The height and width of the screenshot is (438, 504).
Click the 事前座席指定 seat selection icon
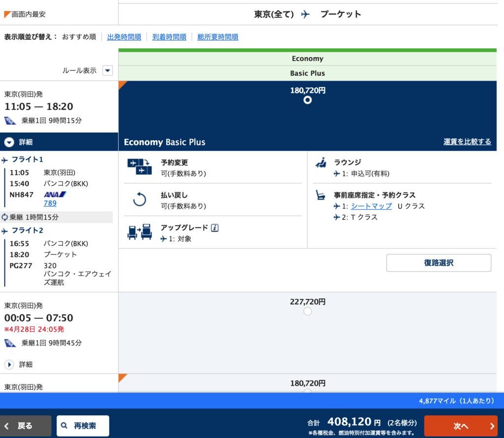321,195
